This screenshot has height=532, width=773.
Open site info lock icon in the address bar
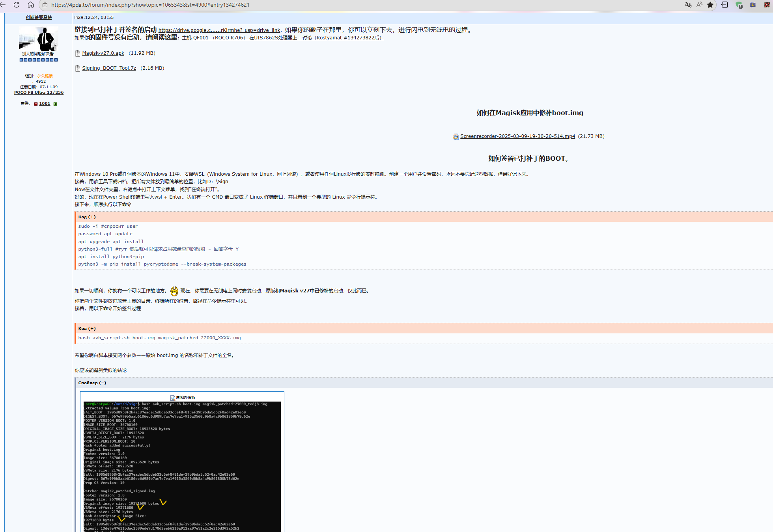[45, 5]
